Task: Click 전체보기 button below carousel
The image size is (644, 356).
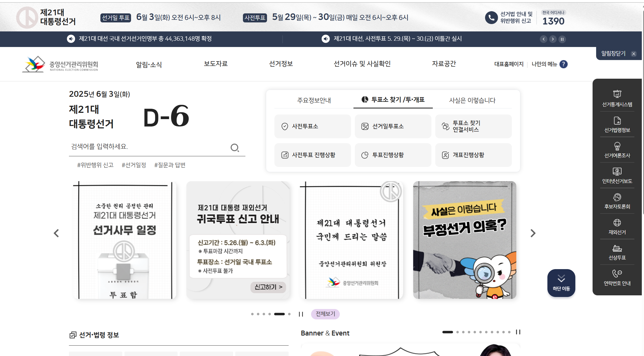Action: point(325,314)
